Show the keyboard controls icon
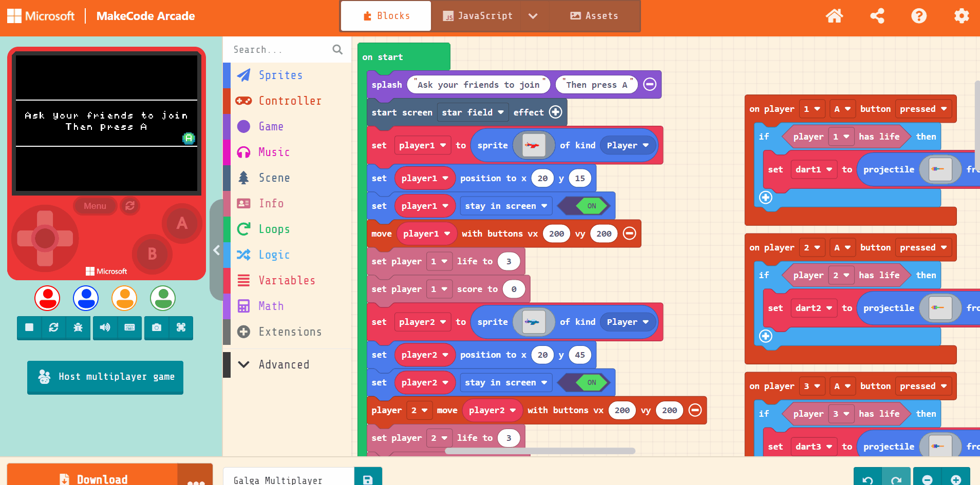This screenshot has height=485, width=980. 129,327
